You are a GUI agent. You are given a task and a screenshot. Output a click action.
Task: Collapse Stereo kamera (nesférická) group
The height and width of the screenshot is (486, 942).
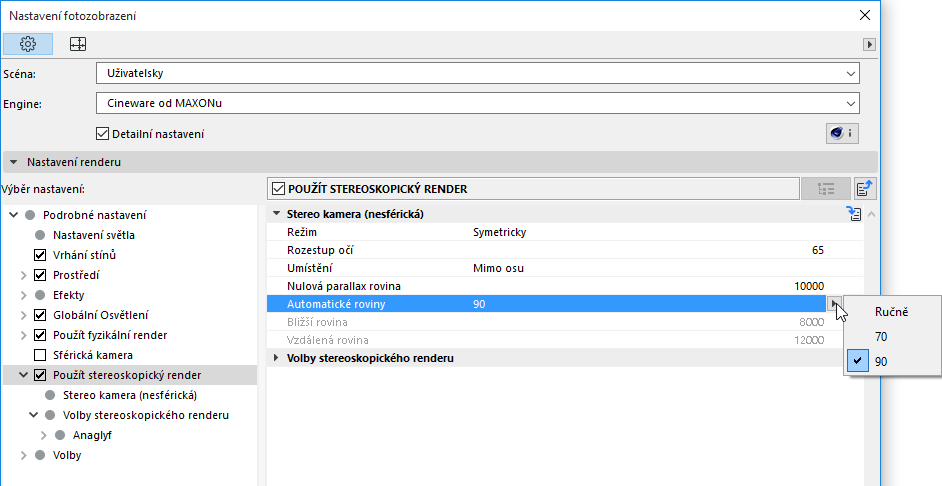click(276, 214)
